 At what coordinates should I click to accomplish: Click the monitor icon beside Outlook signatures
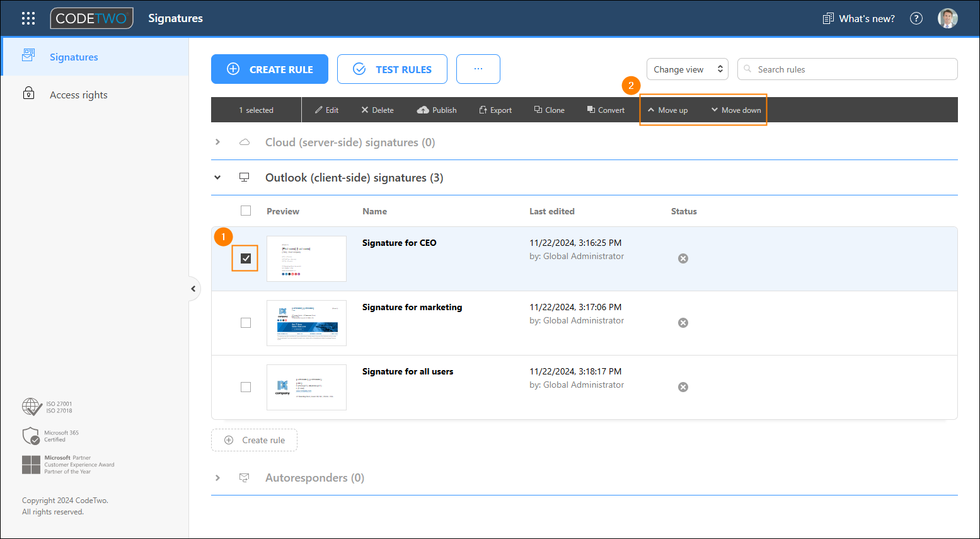pyautogui.click(x=245, y=178)
